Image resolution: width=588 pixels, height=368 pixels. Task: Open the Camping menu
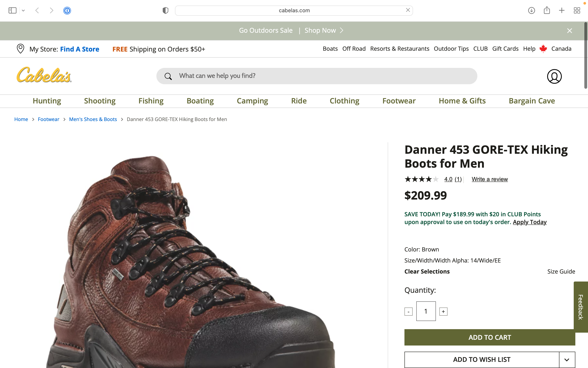click(252, 101)
